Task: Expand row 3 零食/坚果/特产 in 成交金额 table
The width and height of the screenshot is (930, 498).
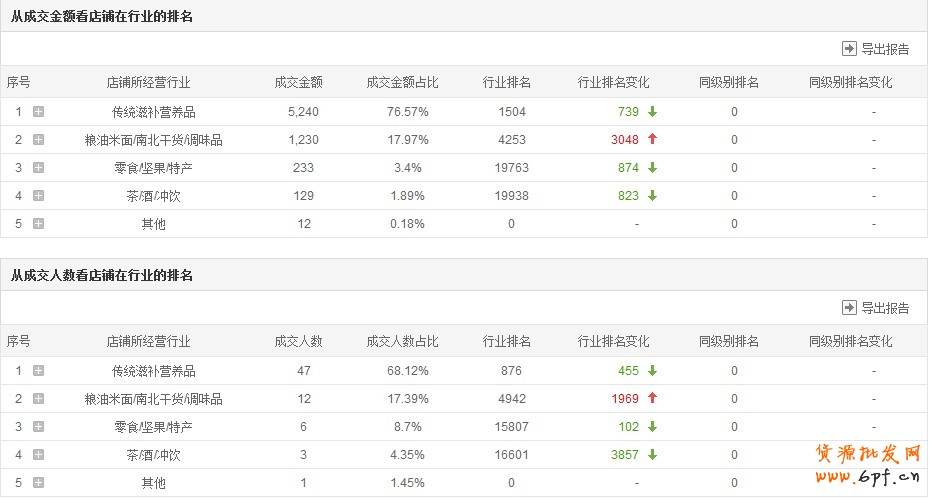Action: 38,168
